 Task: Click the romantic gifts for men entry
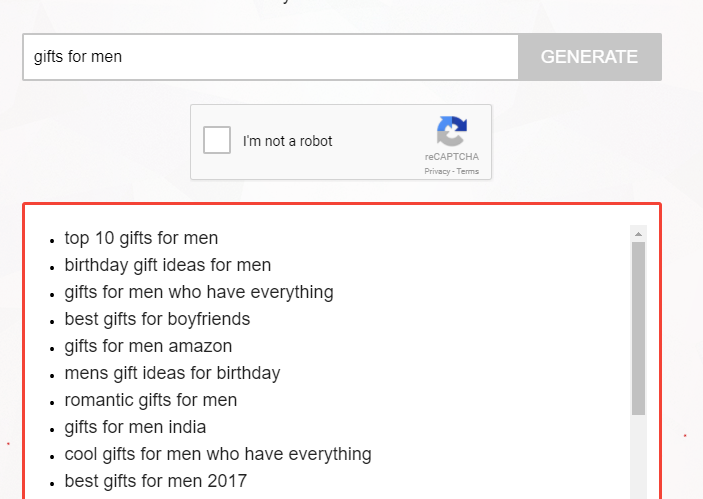[151, 400]
